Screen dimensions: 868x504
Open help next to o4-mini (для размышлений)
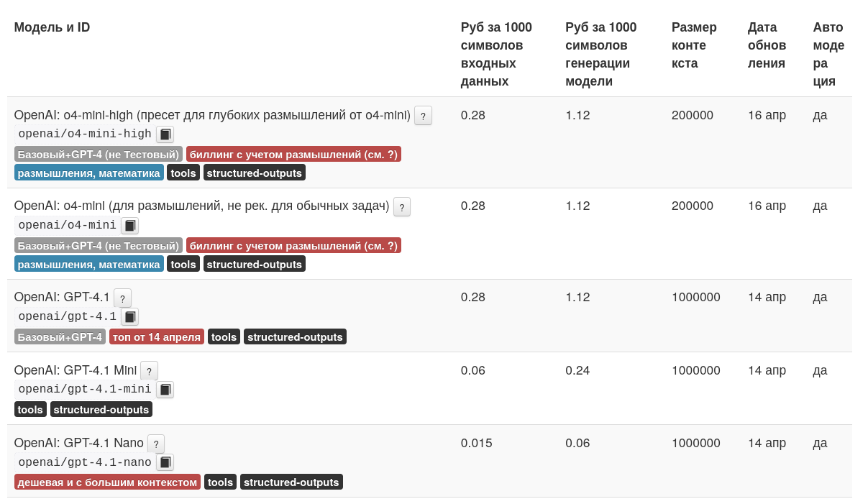tap(402, 207)
